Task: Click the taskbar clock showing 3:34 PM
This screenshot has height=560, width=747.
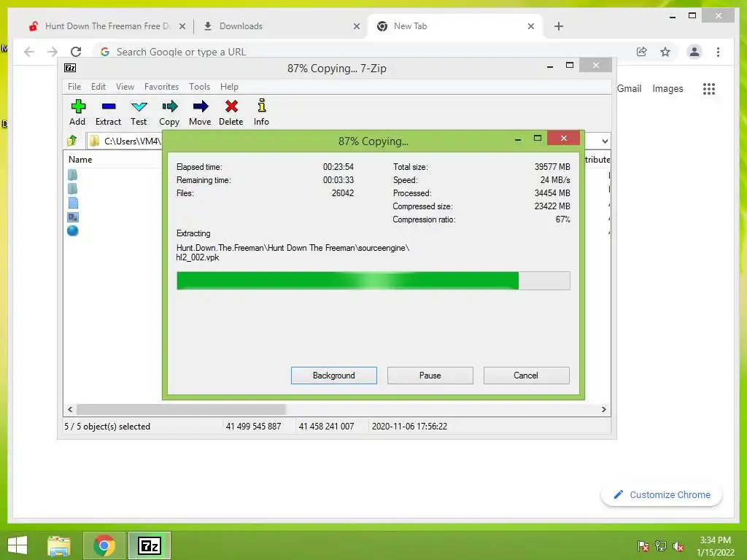Action: pyautogui.click(x=715, y=540)
